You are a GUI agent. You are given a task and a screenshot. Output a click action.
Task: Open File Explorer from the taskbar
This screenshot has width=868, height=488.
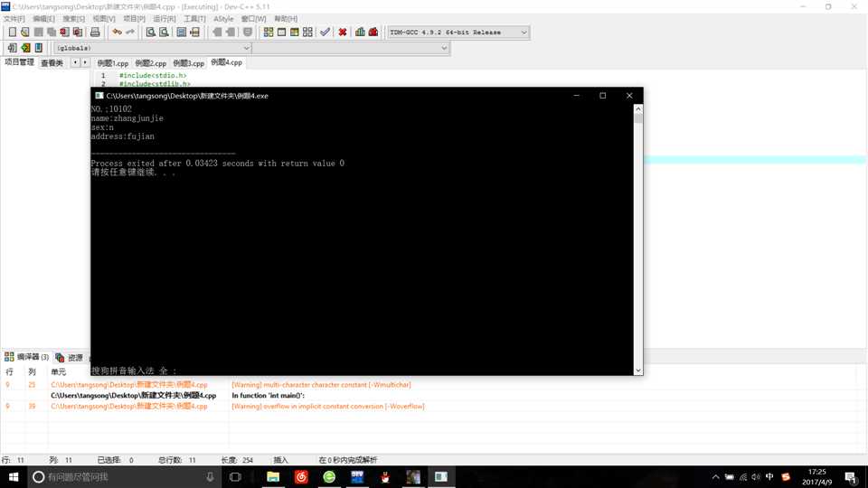[x=273, y=476]
